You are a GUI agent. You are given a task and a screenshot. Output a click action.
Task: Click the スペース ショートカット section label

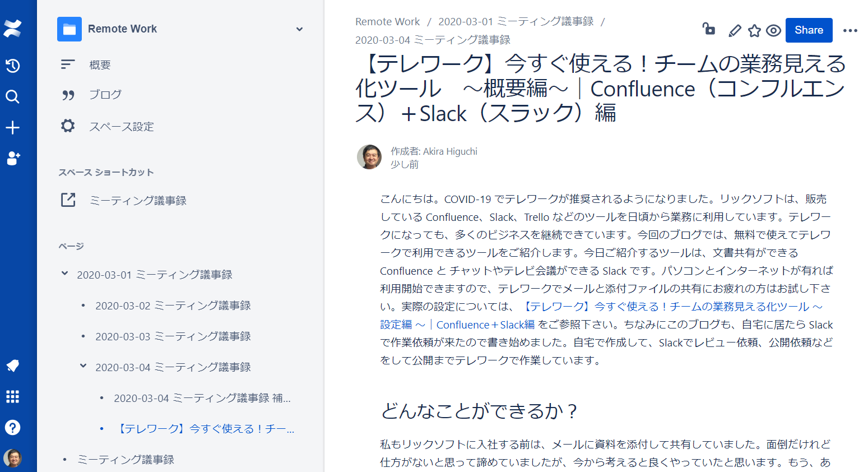click(106, 172)
